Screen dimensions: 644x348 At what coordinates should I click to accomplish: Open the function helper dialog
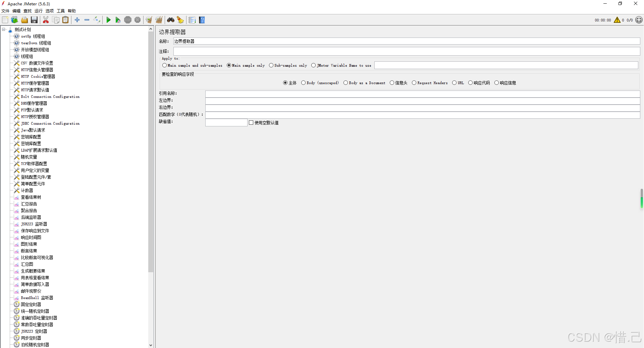[192, 20]
